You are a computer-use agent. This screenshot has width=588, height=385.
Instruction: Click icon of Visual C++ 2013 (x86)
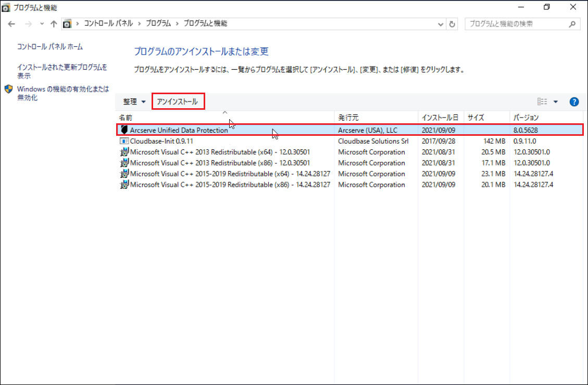(124, 163)
